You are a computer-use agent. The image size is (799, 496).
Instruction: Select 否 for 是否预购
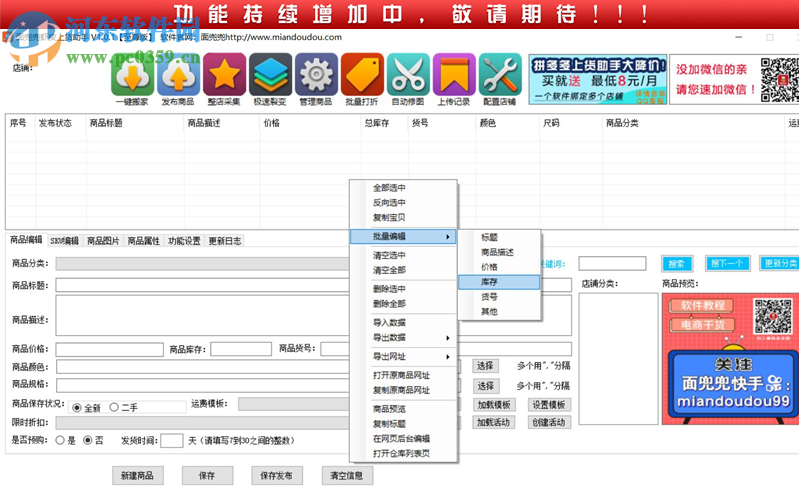pyautogui.click(x=88, y=440)
